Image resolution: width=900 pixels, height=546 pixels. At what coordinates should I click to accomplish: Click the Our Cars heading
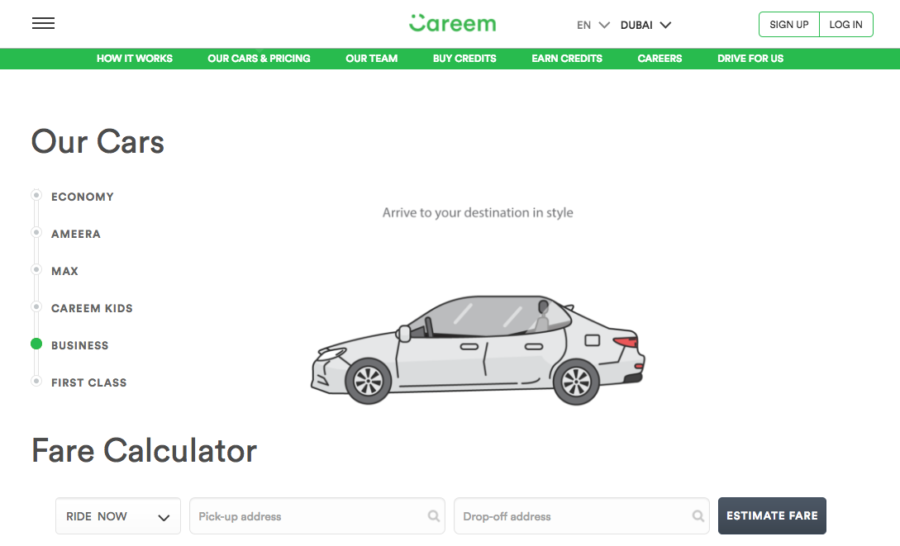[98, 142]
